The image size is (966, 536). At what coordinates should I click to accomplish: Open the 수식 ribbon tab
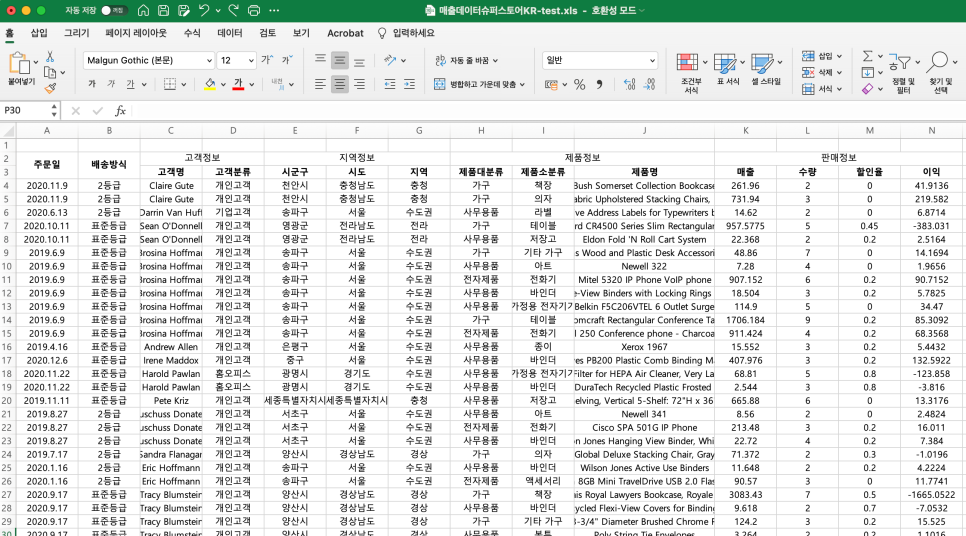(192, 33)
